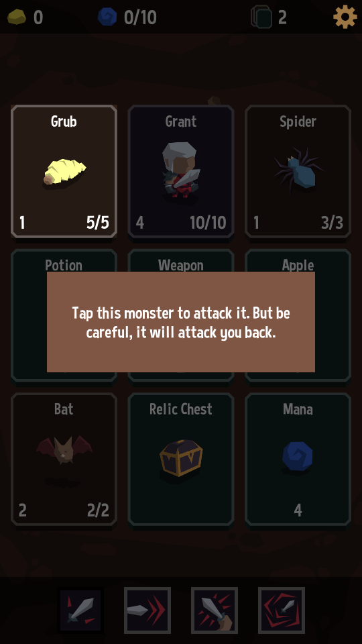Use the sword-in-hand strike skill

click(215, 610)
